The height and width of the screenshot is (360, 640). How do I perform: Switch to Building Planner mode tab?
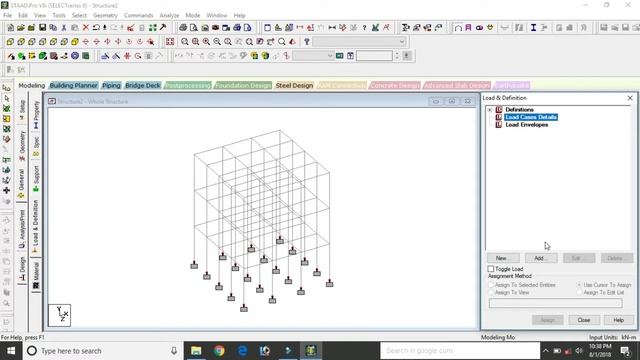(x=73, y=85)
